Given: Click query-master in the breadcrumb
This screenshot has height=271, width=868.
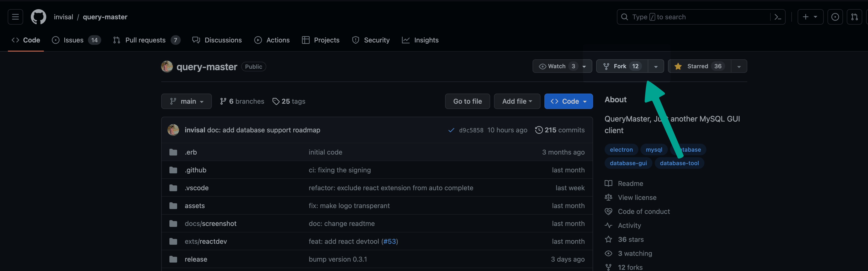Looking at the screenshot, I should click(105, 17).
